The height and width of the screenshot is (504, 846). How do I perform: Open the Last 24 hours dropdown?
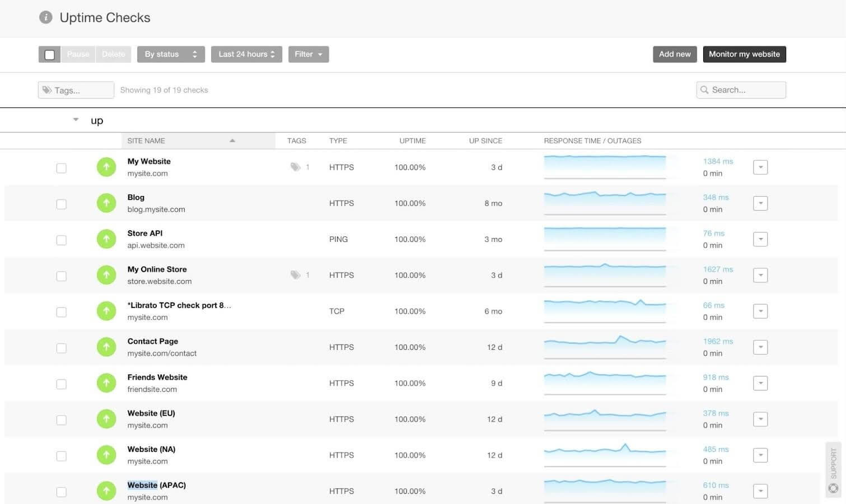246,54
